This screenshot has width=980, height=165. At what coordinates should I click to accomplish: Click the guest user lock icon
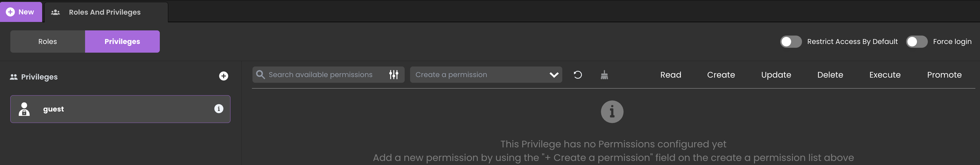click(x=24, y=109)
